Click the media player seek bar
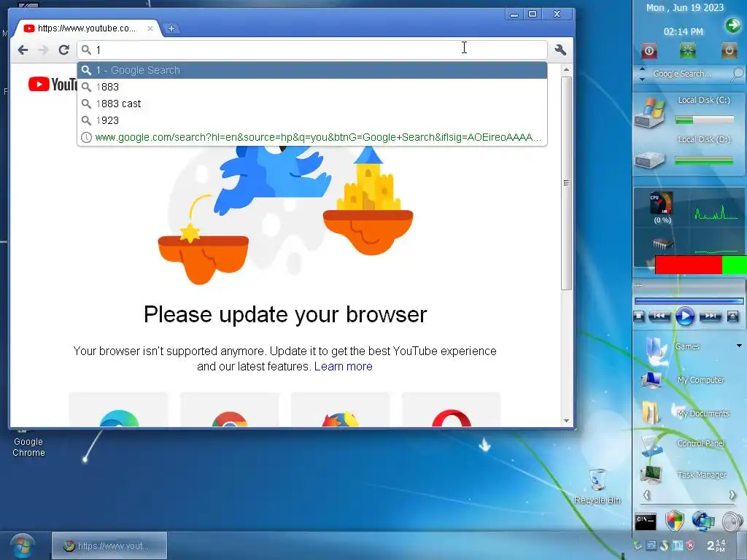Screen dimensions: 747x560 (689, 301)
